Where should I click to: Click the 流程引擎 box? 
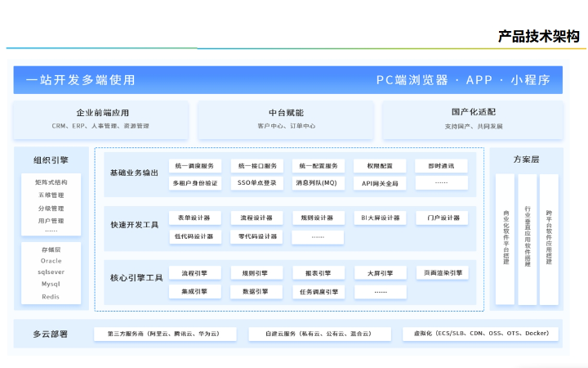click(x=194, y=273)
